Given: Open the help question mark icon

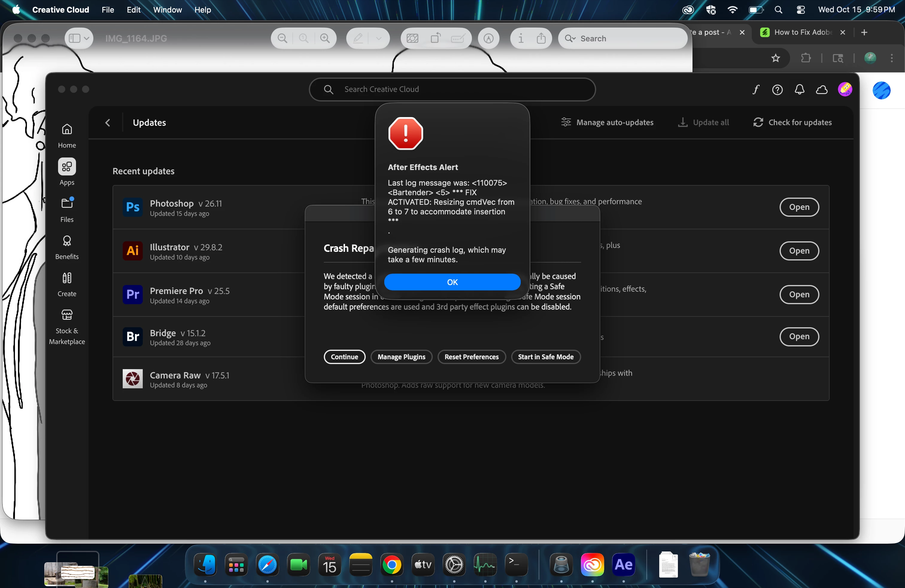Looking at the screenshot, I should (777, 90).
